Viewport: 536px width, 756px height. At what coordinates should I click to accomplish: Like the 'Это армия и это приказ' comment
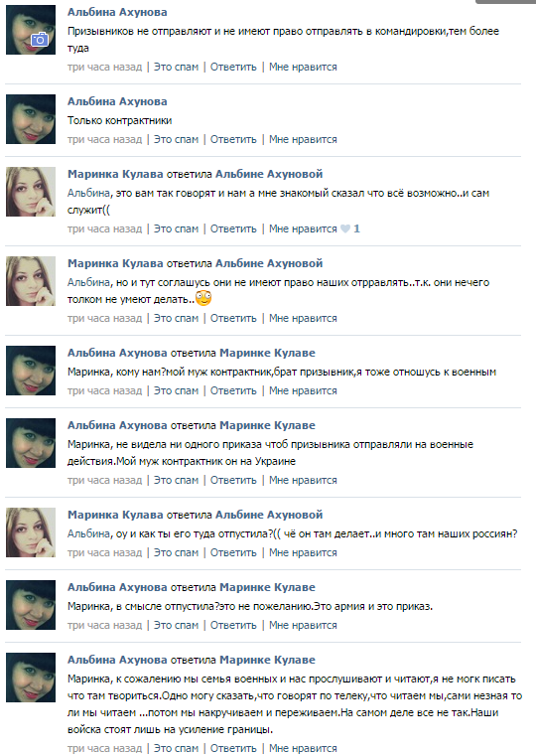[303, 625]
